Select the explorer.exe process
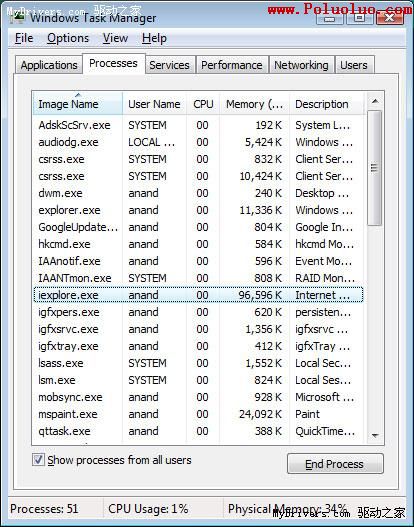 (x=198, y=210)
